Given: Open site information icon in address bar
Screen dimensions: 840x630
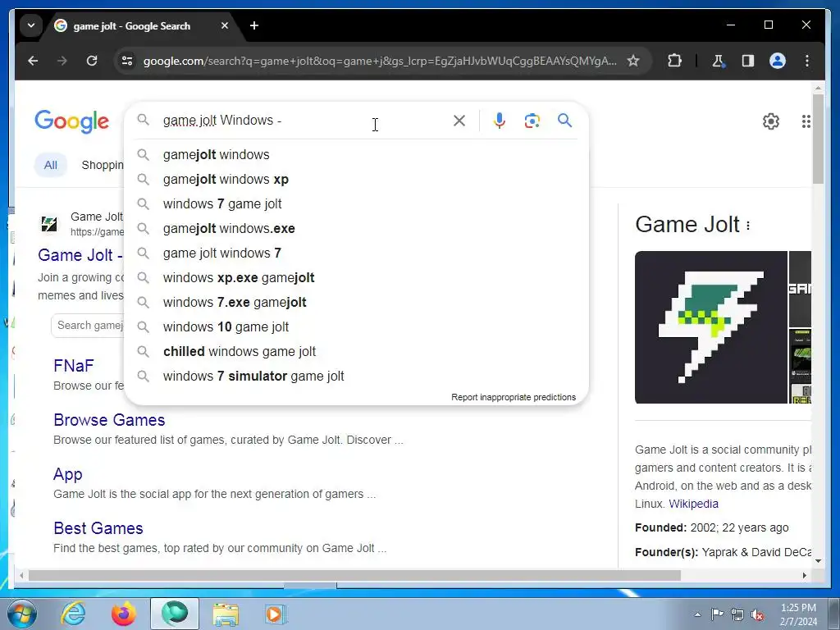Looking at the screenshot, I should 127,61.
